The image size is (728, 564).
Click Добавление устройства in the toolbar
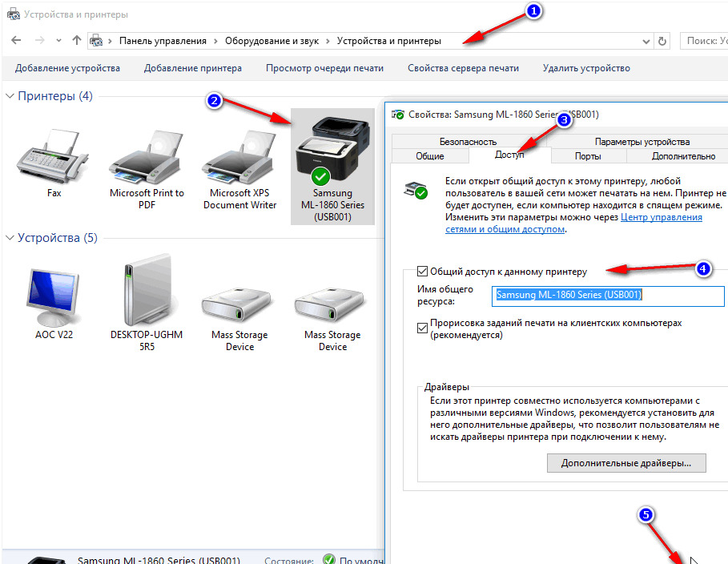tap(67, 68)
